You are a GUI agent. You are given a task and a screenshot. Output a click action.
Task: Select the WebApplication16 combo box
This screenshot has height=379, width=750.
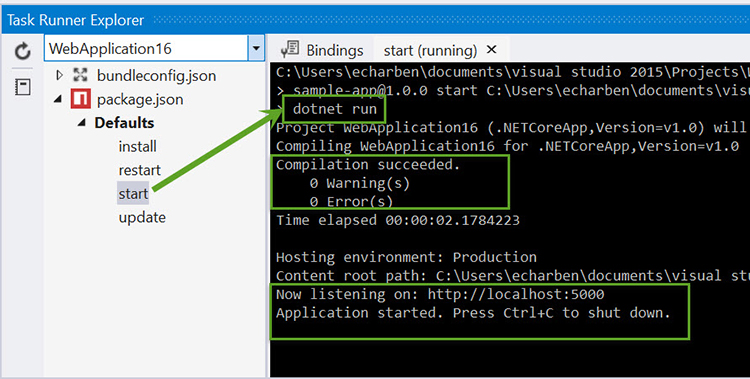[154, 48]
